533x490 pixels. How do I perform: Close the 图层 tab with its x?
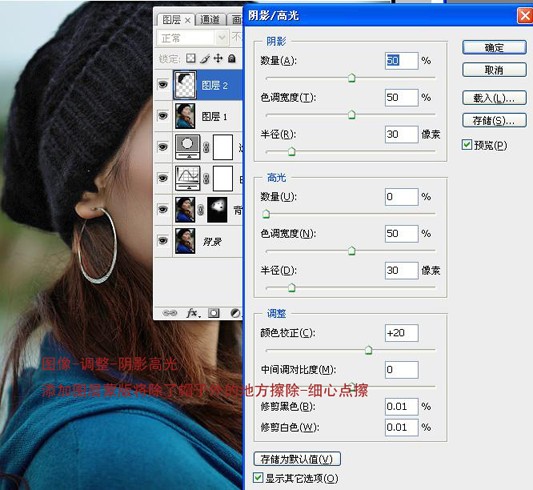pos(187,21)
